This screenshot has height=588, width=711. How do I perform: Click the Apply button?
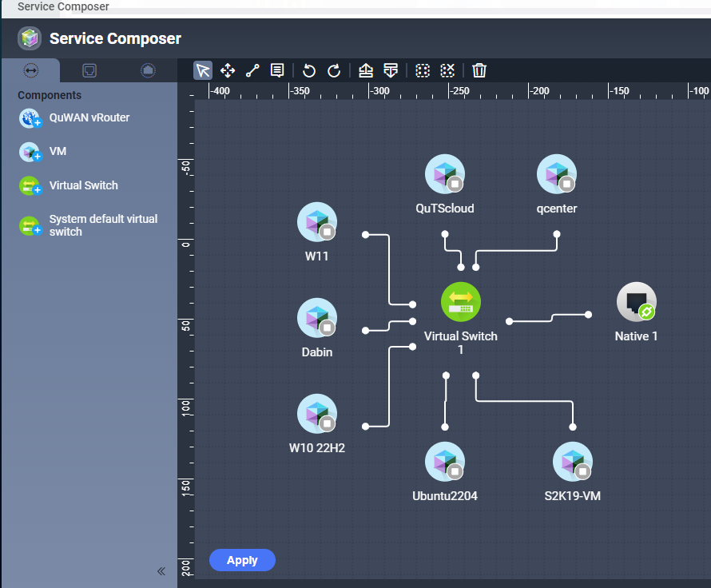[x=242, y=560]
